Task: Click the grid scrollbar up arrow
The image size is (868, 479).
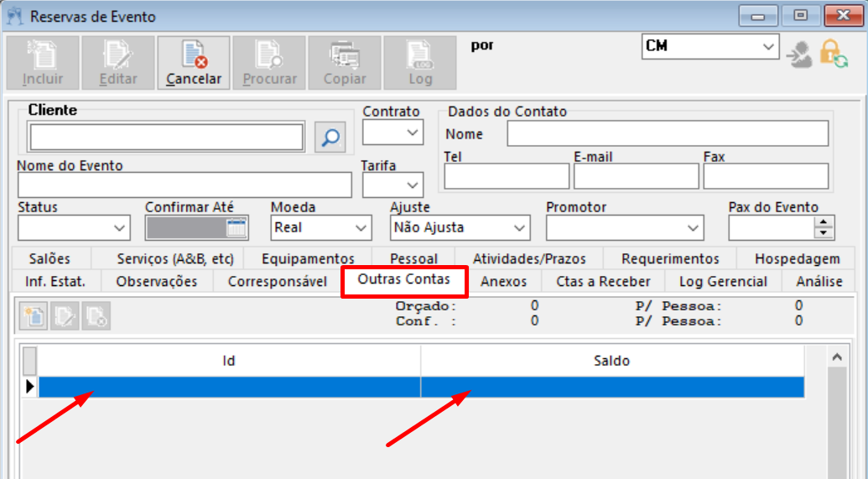Action: 837,357
